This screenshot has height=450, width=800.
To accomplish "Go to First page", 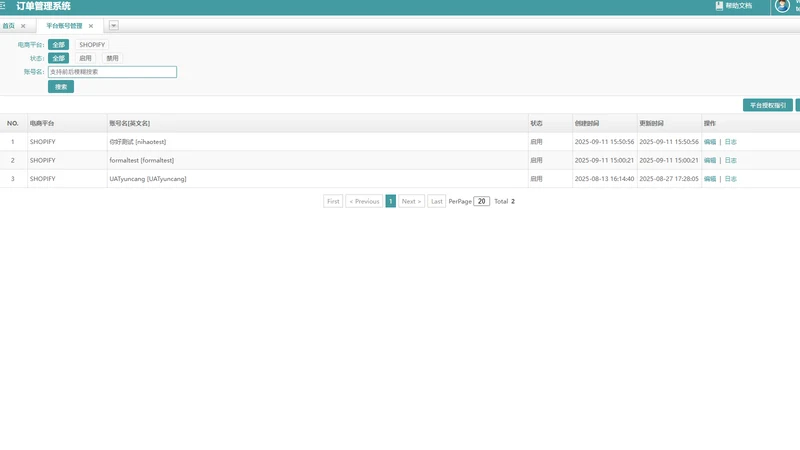I will (x=333, y=202).
